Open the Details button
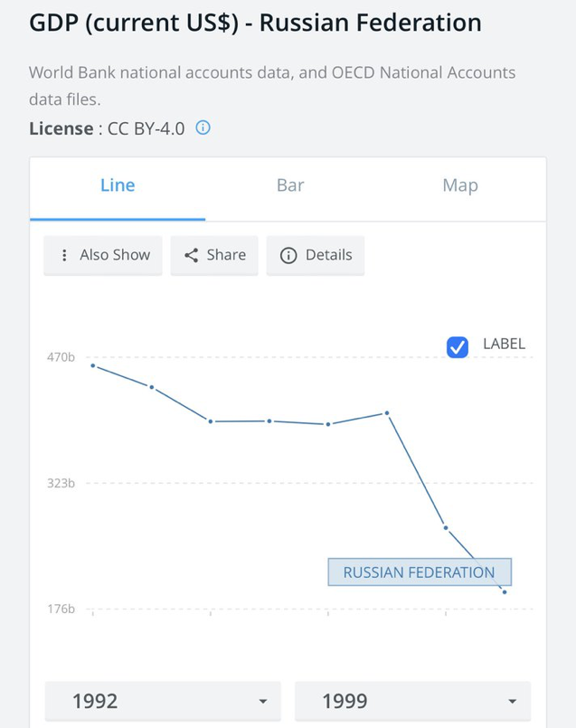 click(x=316, y=255)
